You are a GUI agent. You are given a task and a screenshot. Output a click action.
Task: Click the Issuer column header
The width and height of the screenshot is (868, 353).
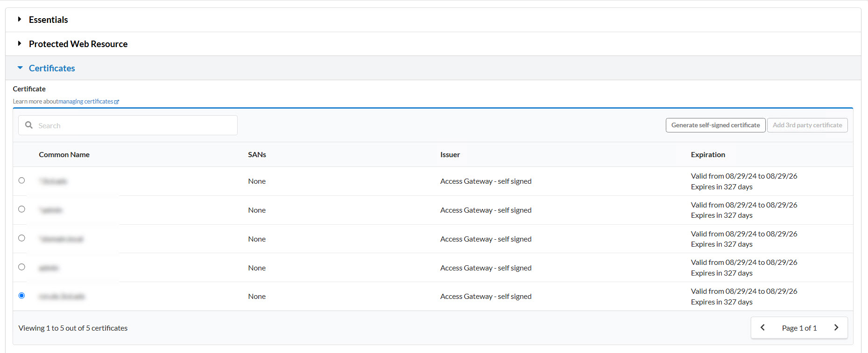point(450,154)
